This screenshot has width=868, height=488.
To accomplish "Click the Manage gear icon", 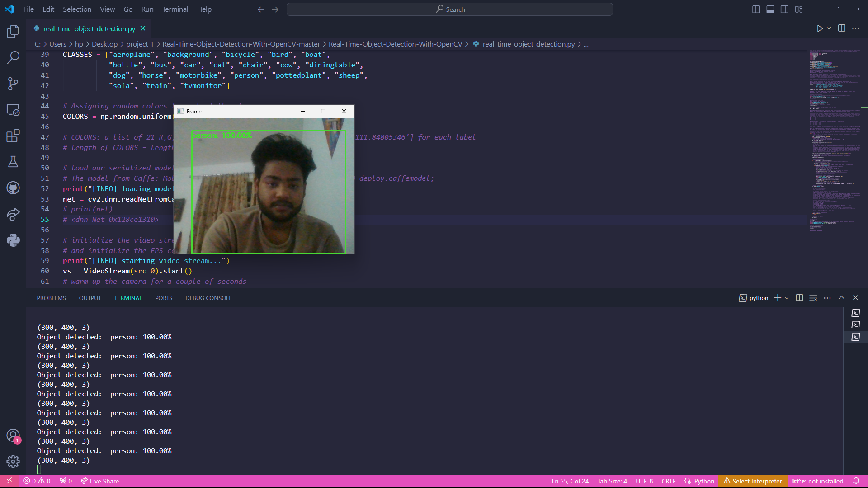I will (13, 461).
